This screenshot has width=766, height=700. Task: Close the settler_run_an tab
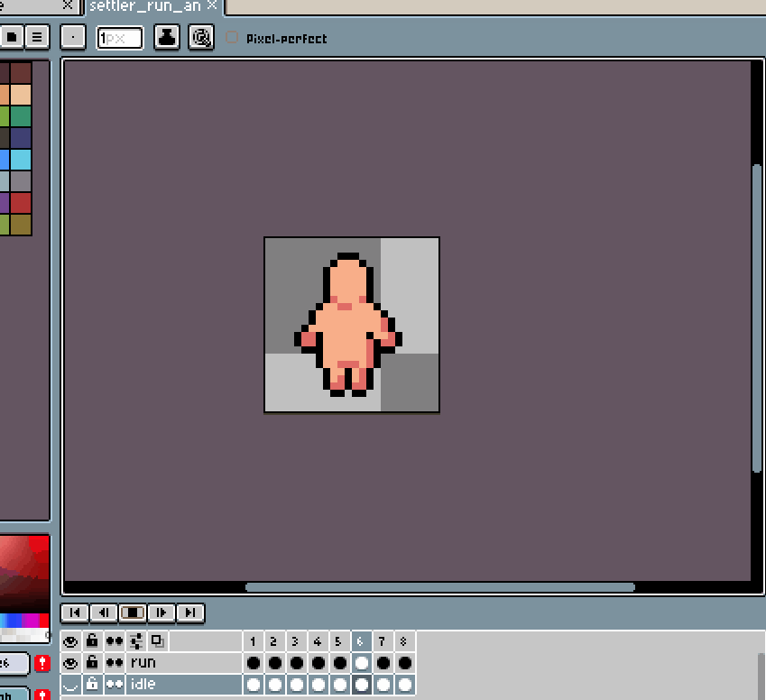click(212, 6)
